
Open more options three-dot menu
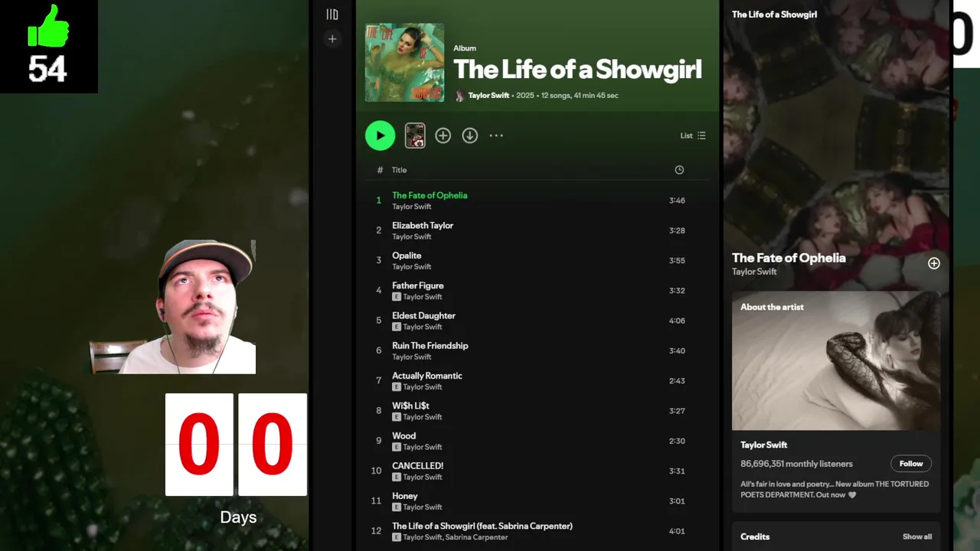pyautogui.click(x=496, y=135)
